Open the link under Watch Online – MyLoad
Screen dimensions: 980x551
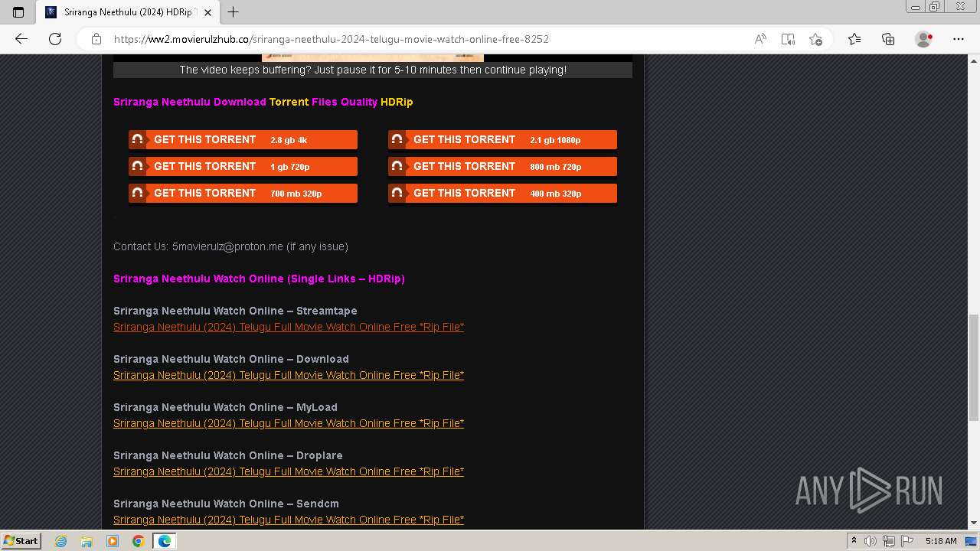tap(289, 423)
